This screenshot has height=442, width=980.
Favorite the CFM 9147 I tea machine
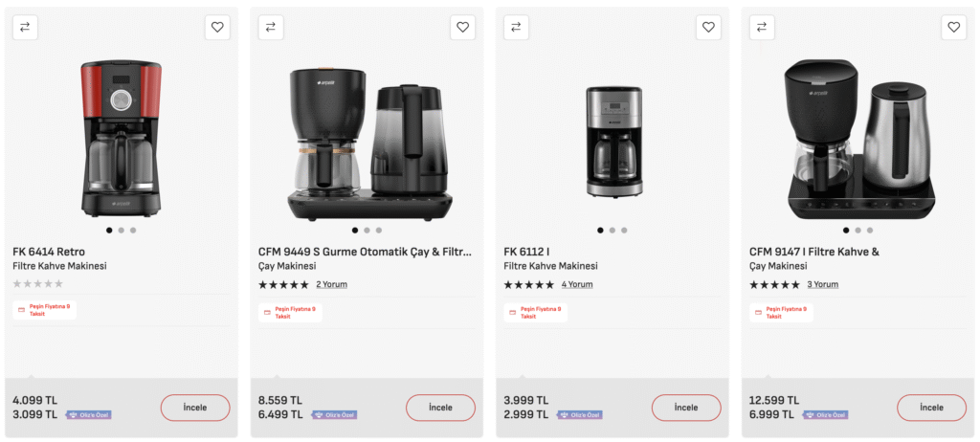coord(954,28)
